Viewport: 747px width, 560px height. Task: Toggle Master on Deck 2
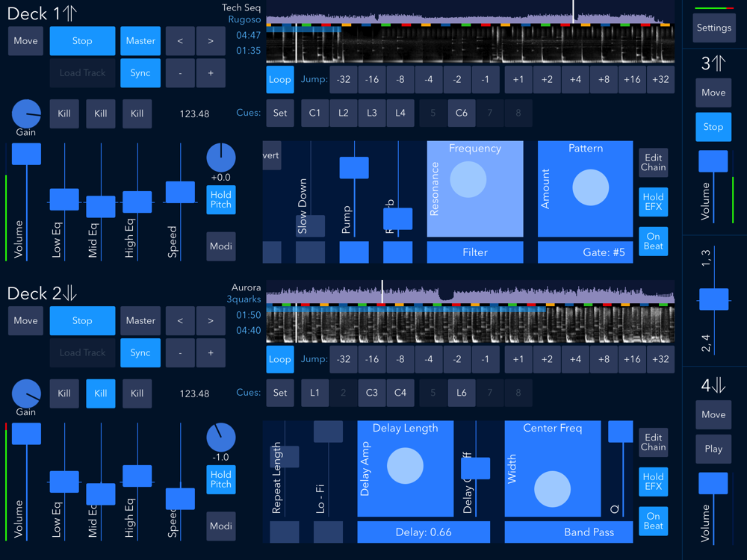coord(140,321)
